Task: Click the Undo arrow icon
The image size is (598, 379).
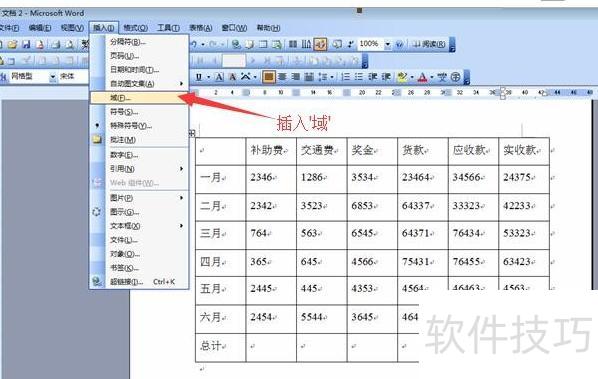Action: click(x=194, y=45)
